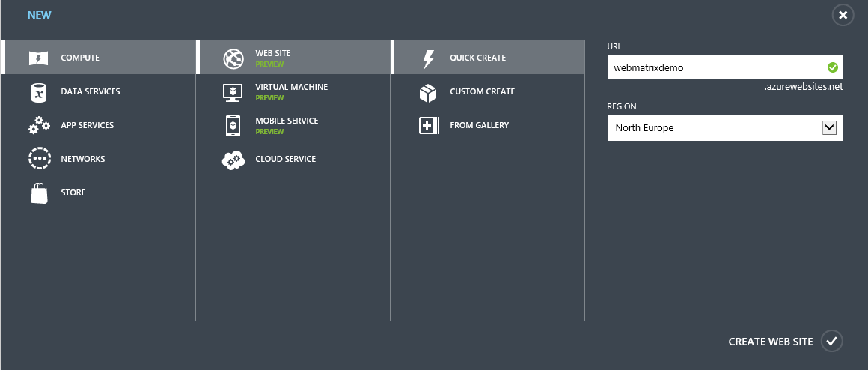This screenshot has height=370, width=868.
Task: Click the From Gallery plus icon
Action: 429,126
